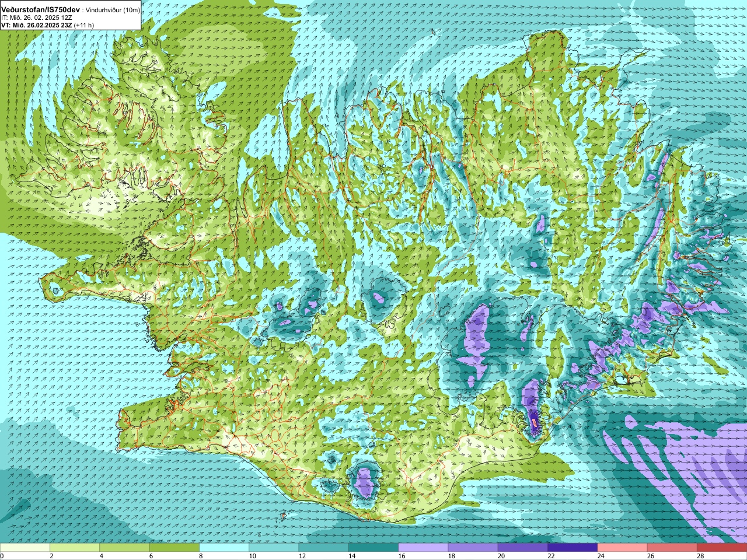This screenshot has width=747, height=560.
Task: Select the legend scale number "12"
Action: [302, 556]
